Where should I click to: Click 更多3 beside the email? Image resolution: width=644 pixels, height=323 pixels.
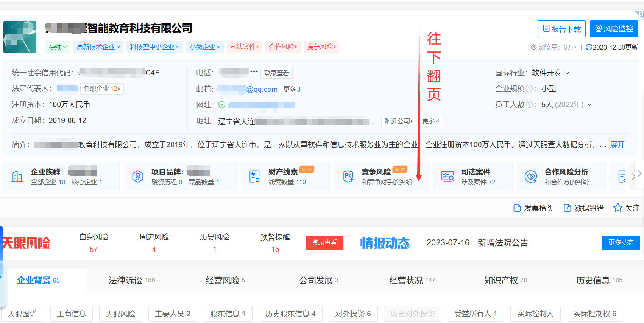(292, 89)
